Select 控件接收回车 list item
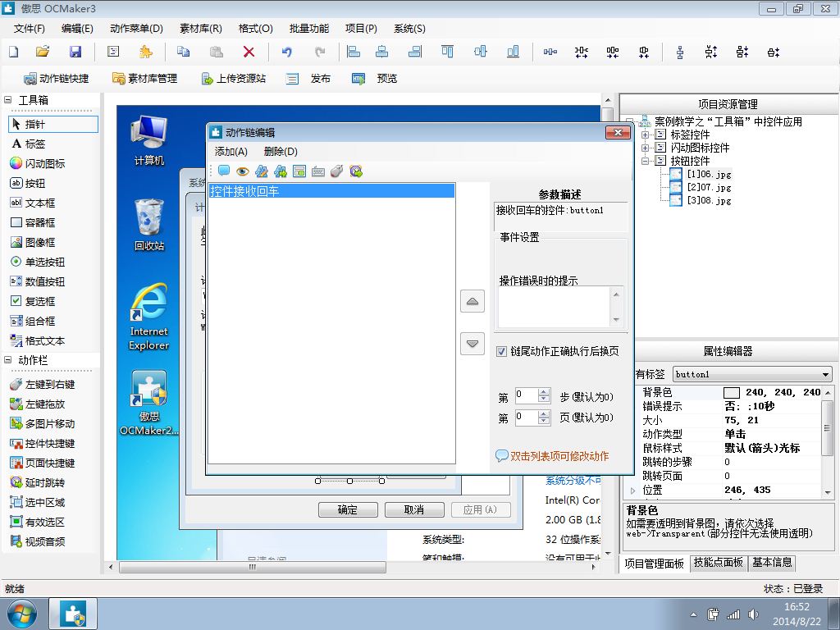The width and height of the screenshot is (840, 630). click(x=331, y=191)
